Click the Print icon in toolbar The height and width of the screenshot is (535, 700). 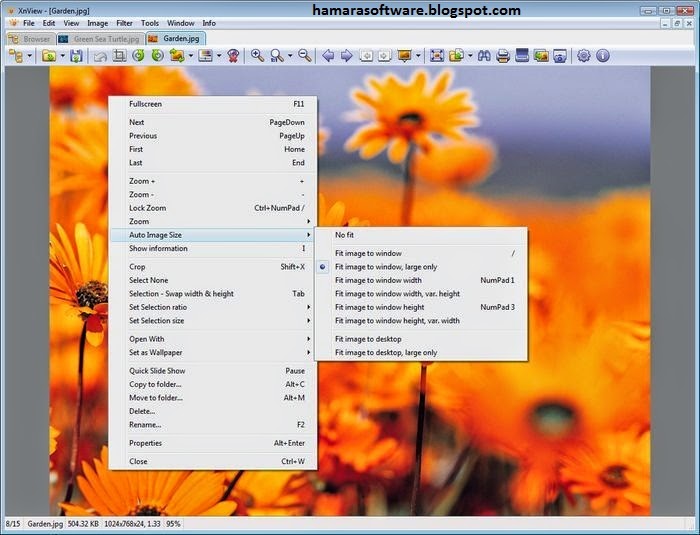503,56
